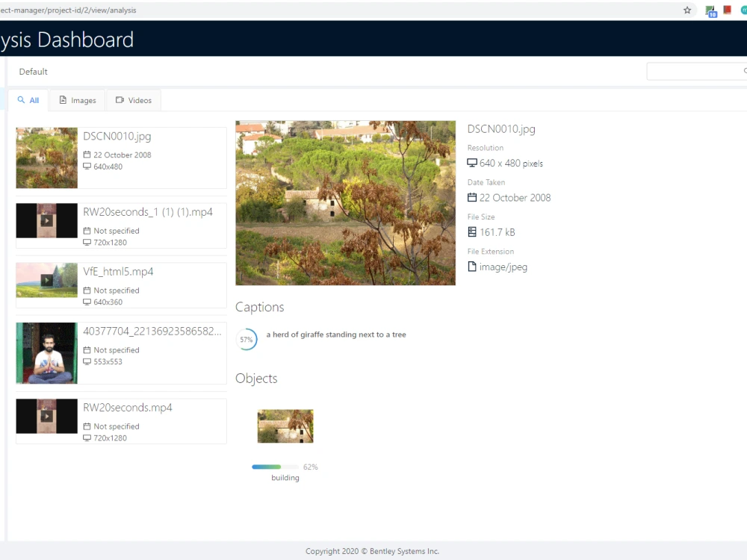
Task: Click the play icon on the RW20seconds.mp4 thumbnail
Action: point(46,416)
